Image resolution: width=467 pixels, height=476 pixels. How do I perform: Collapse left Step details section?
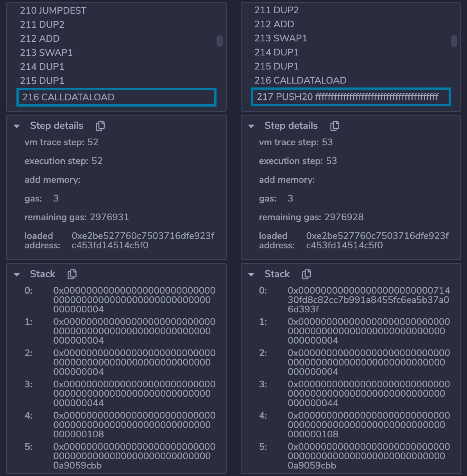17,126
